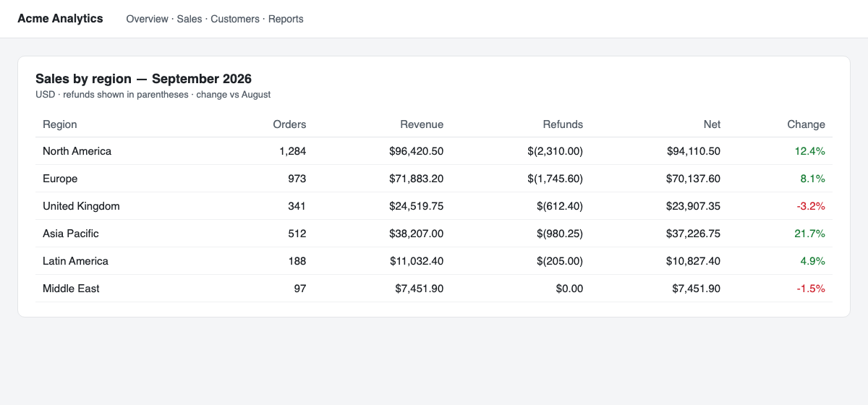This screenshot has height=405, width=868.
Task: Click the Net column header
Action: [x=712, y=124]
